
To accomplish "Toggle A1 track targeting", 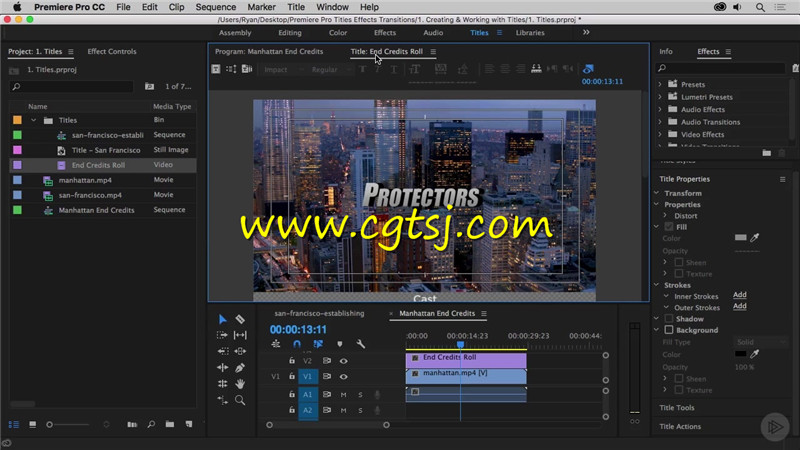I will pos(308,394).
